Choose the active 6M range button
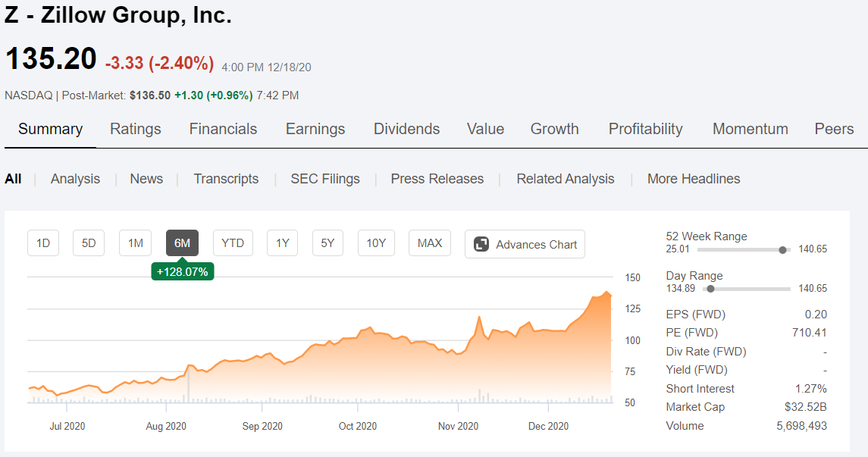The image size is (868, 457). (x=182, y=243)
